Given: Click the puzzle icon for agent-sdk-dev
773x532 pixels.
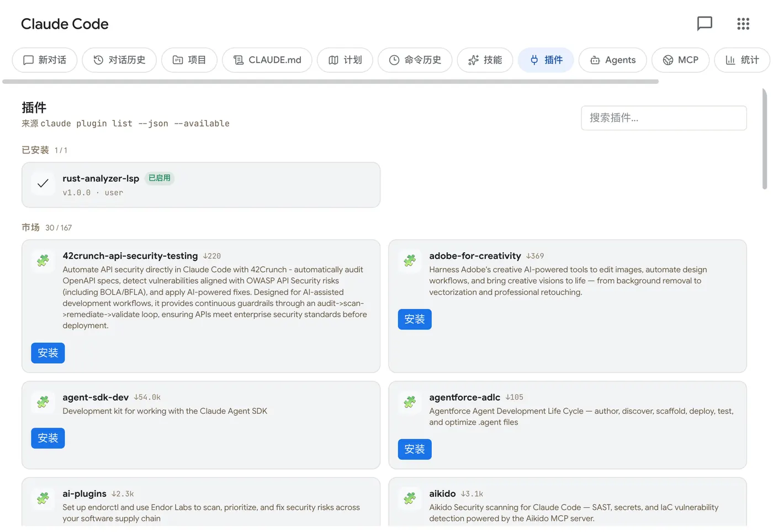Looking at the screenshot, I should coord(43,402).
